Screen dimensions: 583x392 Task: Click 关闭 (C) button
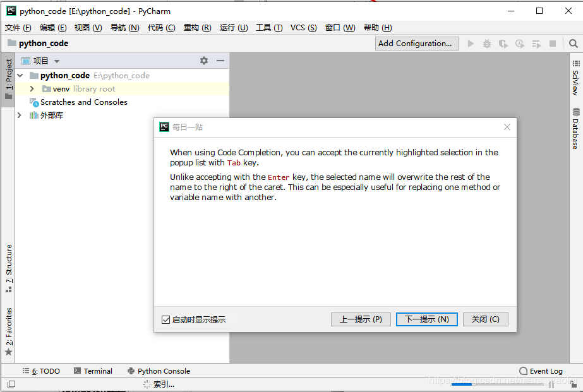click(485, 319)
